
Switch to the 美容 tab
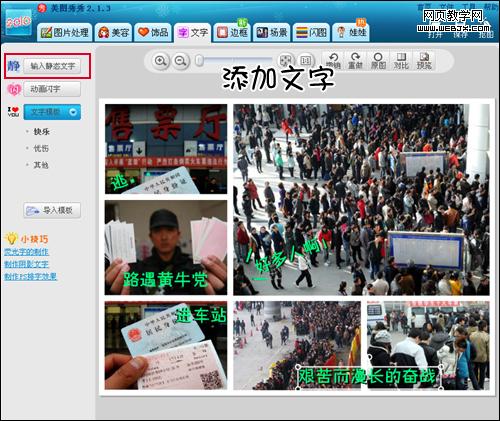coord(113,32)
